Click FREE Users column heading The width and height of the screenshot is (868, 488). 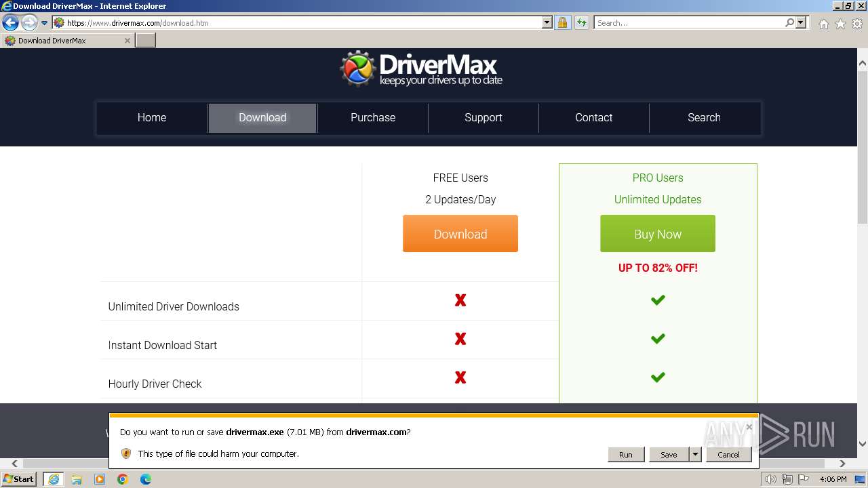pyautogui.click(x=460, y=178)
